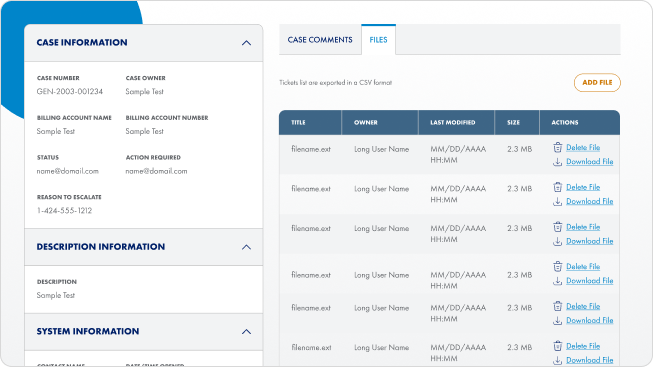
Task: Click download icon in fourth file row
Action: pyautogui.click(x=558, y=281)
